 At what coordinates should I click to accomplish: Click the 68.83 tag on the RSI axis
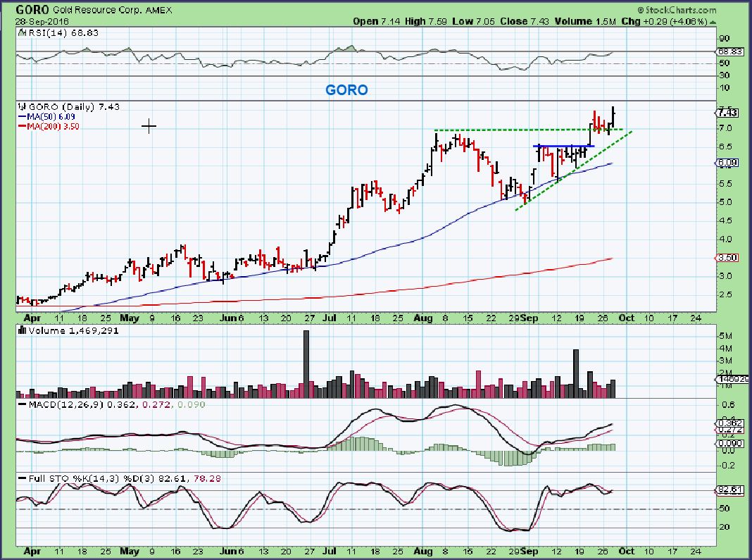pos(731,51)
